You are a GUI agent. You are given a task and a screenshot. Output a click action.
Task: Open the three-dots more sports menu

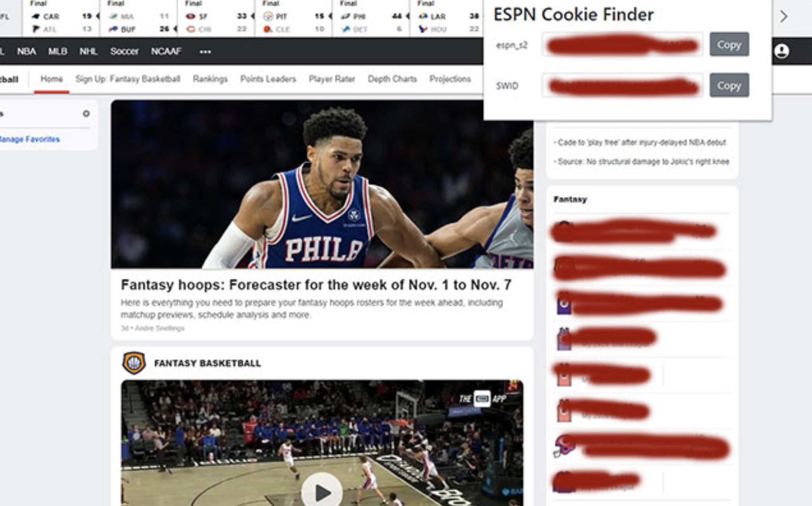205,52
